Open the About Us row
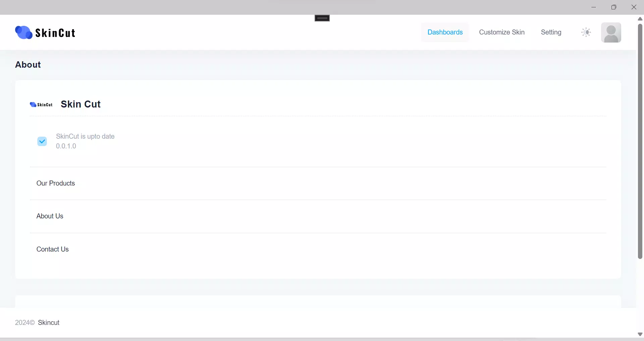Image resolution: width=644 pixels, height=341 pixels. tap(318, 216)
